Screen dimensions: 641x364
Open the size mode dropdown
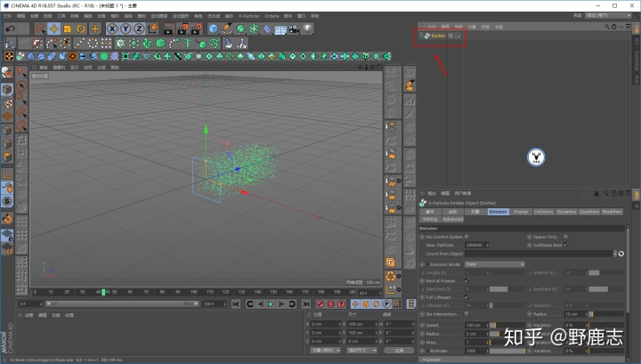coord(361,351)
